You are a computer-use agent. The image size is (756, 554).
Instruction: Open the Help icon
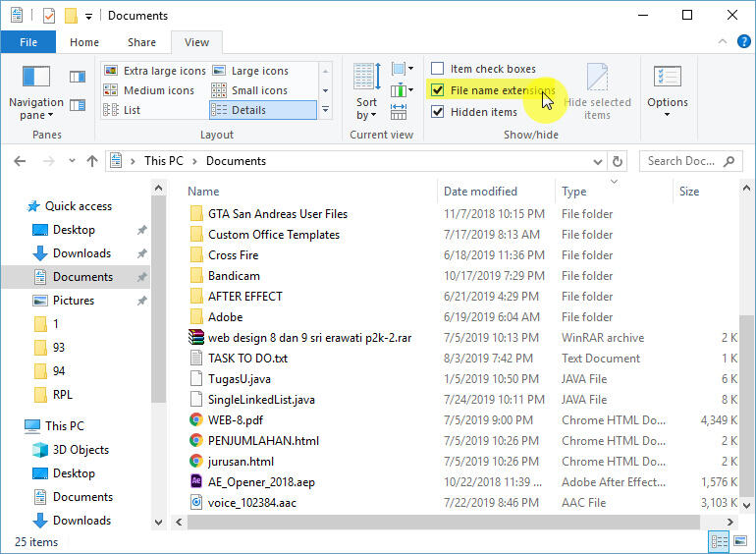(x=743, y=41)
